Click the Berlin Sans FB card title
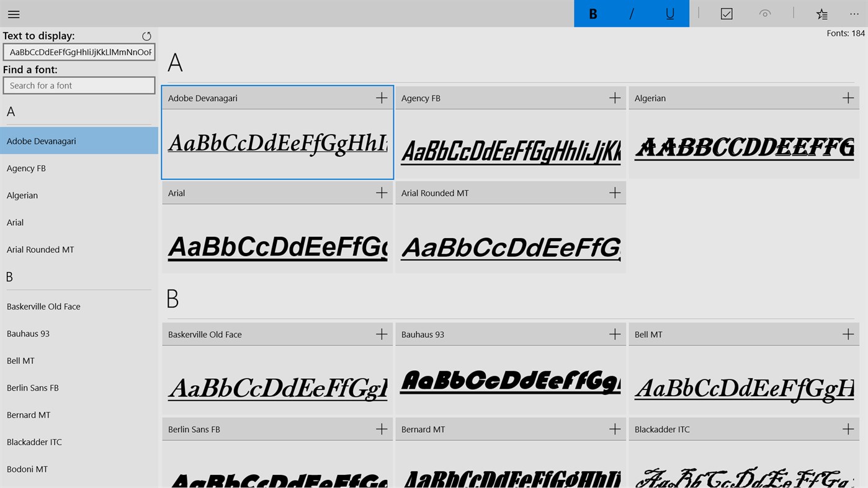868x488 pixels. coord(194,429)
